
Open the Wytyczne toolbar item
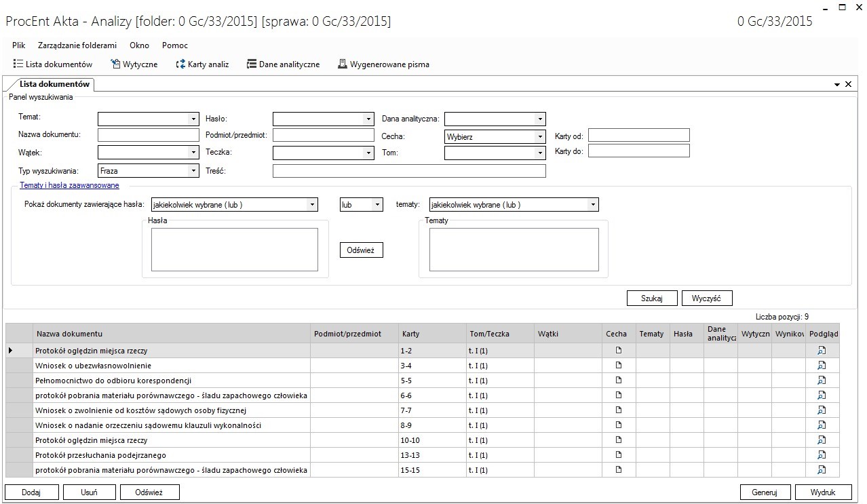click(134, 64)
